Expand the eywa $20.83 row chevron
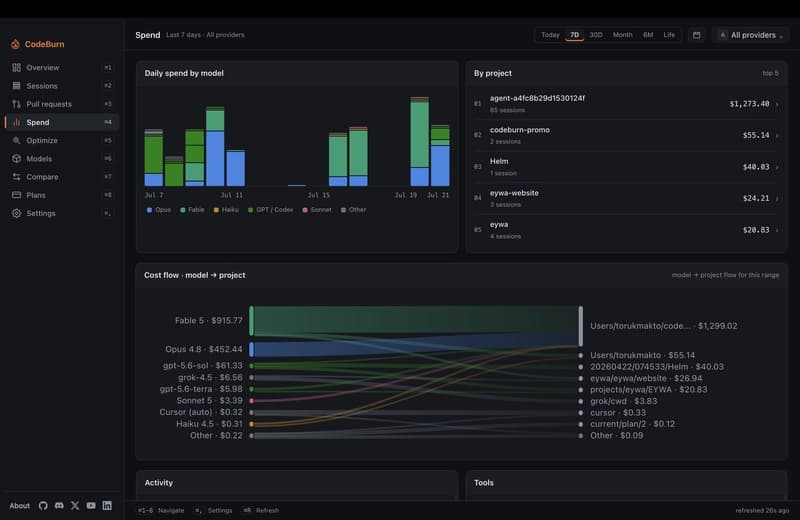This screenshot has height=520, width=800. tap(777, 230)
